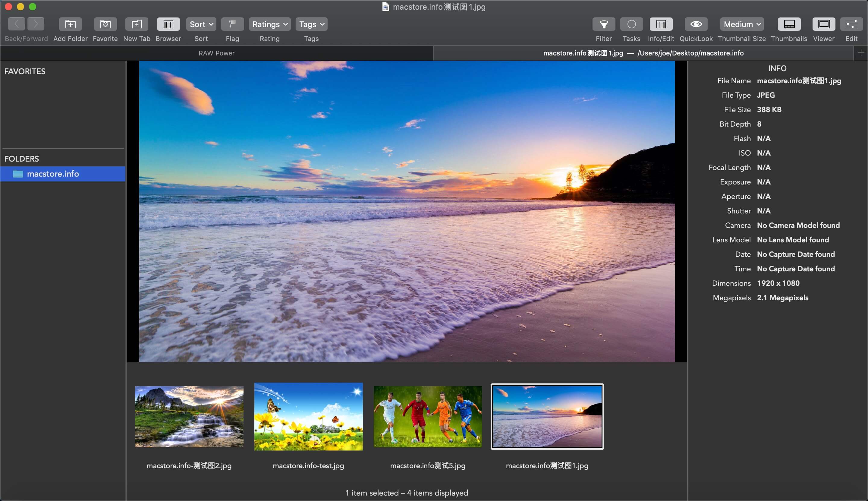Select the Tasks panel icon
Screen dimensions: 868x501
click(631, 24)
